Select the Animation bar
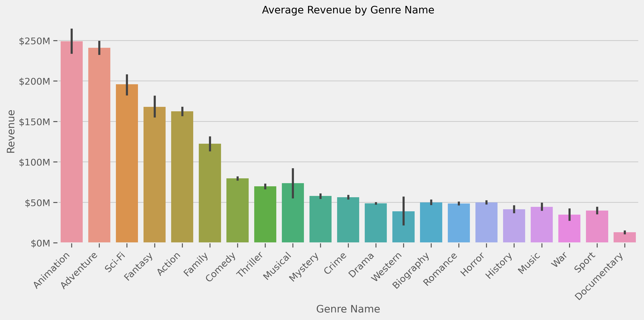 72,142
